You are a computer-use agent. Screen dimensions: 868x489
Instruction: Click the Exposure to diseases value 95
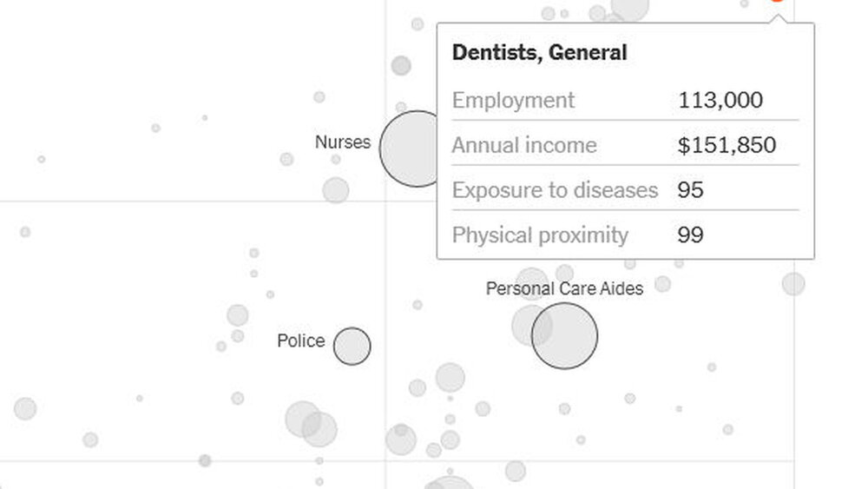click(690, 190)
